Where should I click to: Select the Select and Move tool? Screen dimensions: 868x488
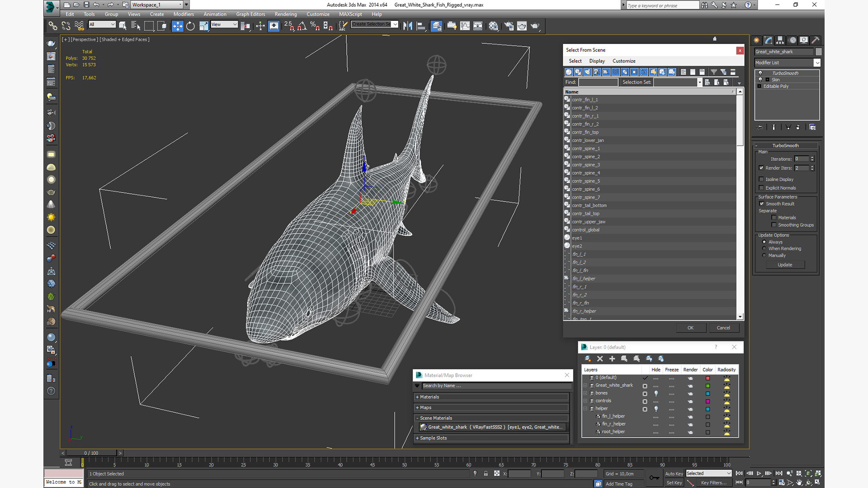click(x=177, y=26)
